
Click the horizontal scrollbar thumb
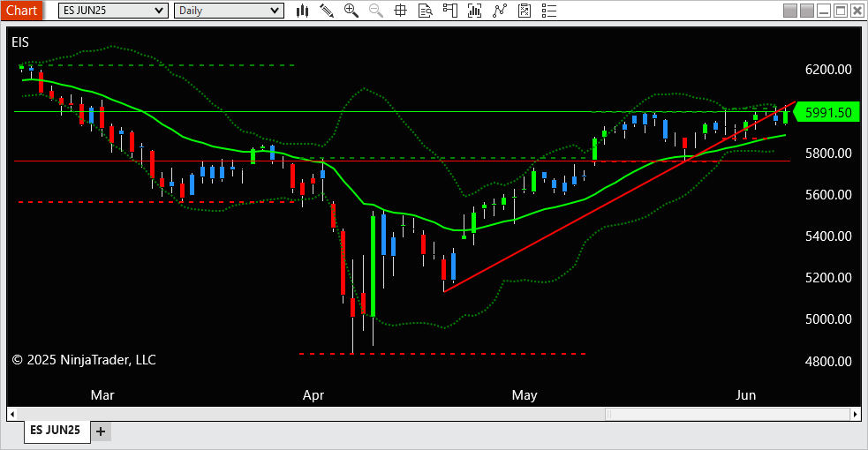click(x=728, y=414)
